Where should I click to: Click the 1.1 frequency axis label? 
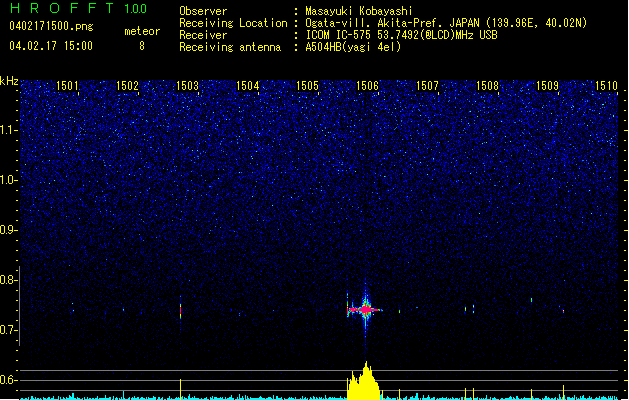[9, 130]
